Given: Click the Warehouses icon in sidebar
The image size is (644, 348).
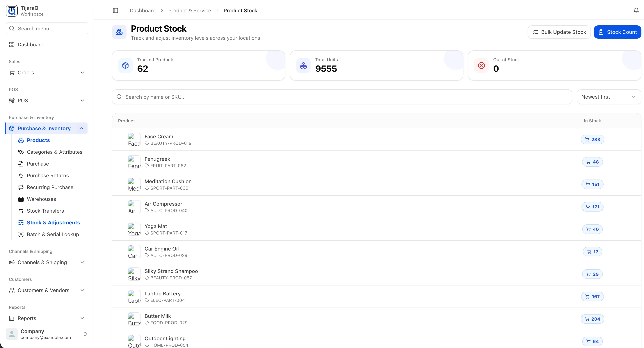Looking at the screenshot, I should pos(21,199).
